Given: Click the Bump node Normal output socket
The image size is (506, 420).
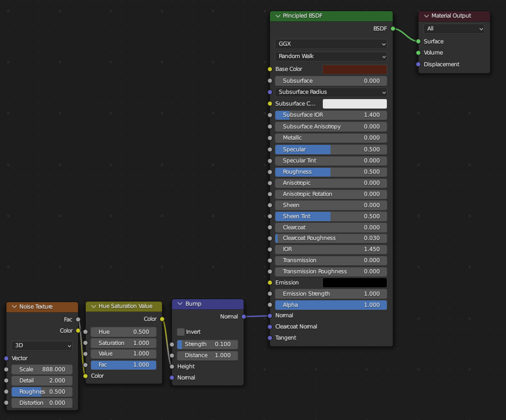Looking at the screenshot, I should pos(244,317).
